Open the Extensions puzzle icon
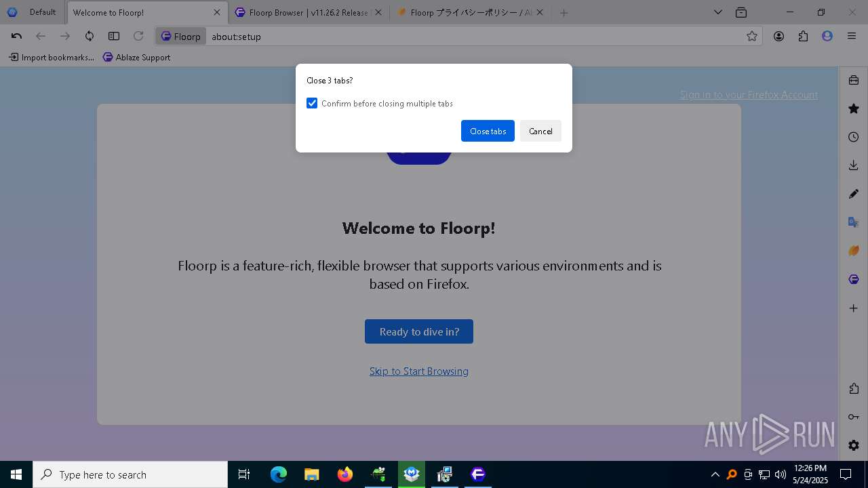Image resolution: width=868 pixels, height=488 pixels. click(x=803, y=37)
